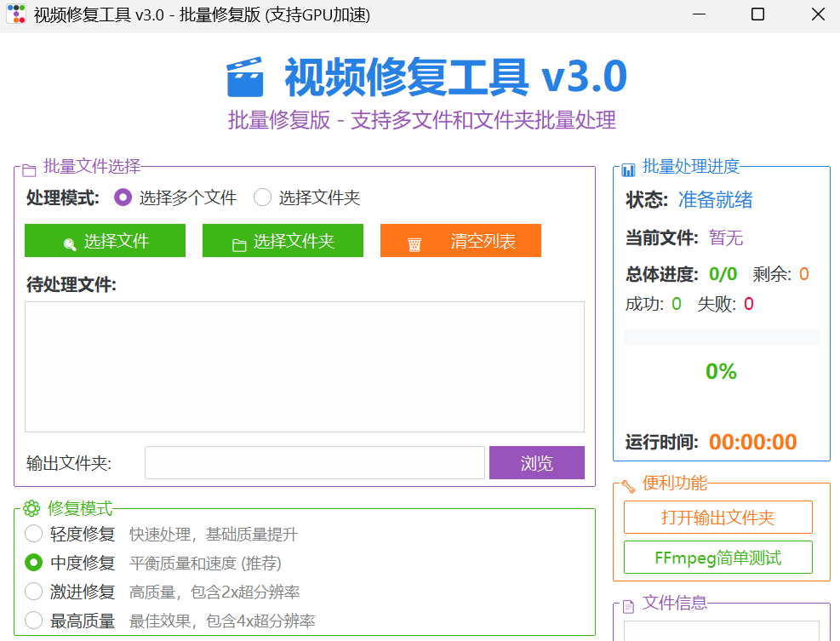Click the wrench icon beside 便利功能
840x641 pixels.
[x=628, y=485]
